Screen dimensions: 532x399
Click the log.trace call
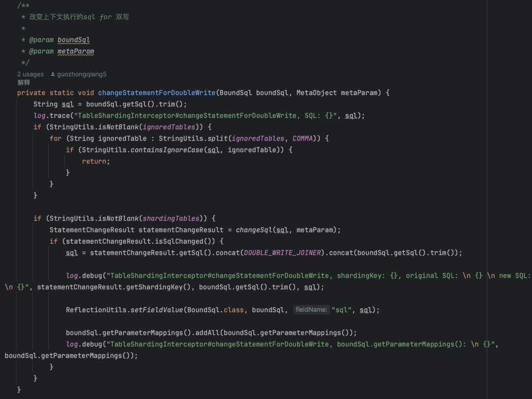coord(52,115)
